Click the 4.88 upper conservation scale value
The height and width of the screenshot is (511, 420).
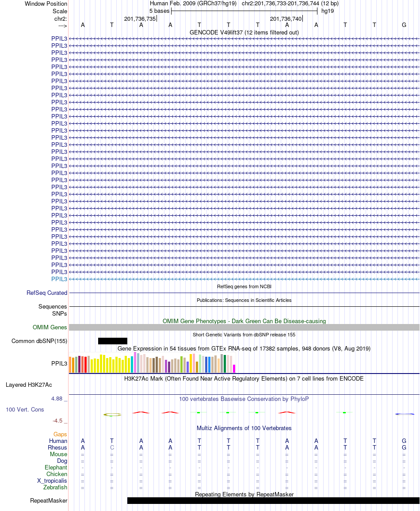[x=57, y=399]
